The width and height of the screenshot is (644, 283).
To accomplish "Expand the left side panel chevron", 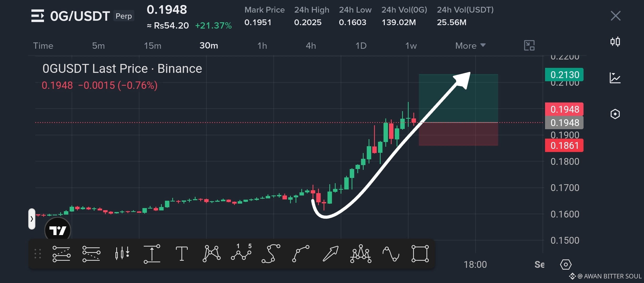I will pyautogui.click(x=32, y=219).
